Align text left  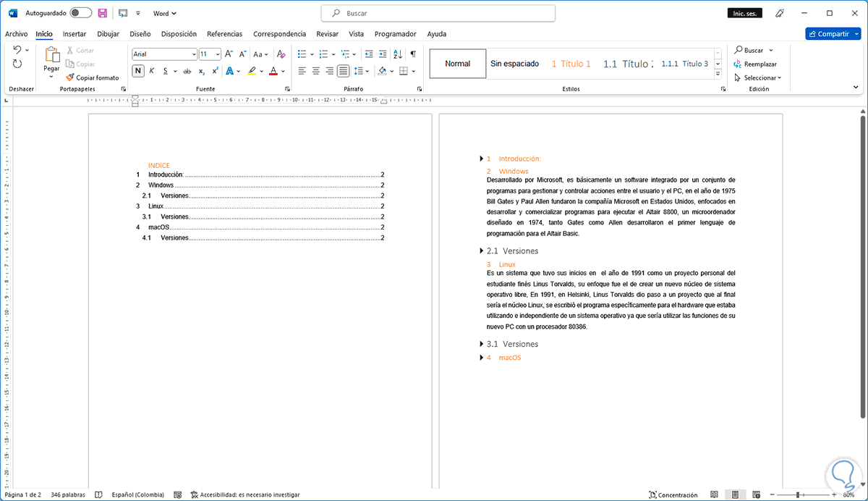point(302,71)
